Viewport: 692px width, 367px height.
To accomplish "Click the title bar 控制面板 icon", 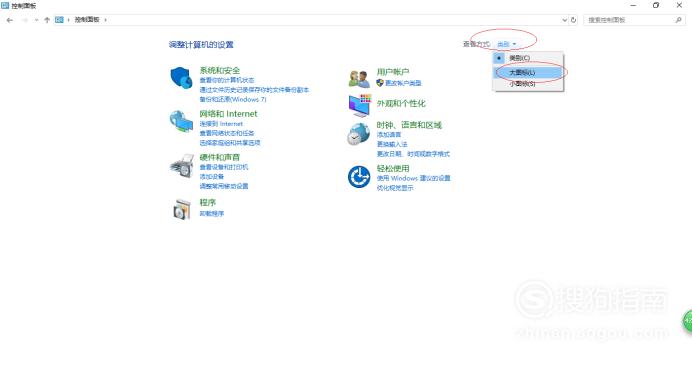I will 5,6.
